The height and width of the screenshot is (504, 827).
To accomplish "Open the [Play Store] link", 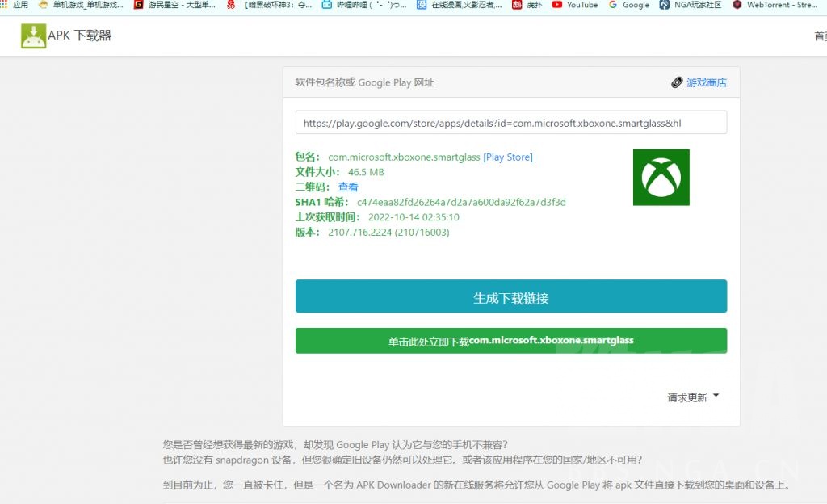I will tap(508, 157).
